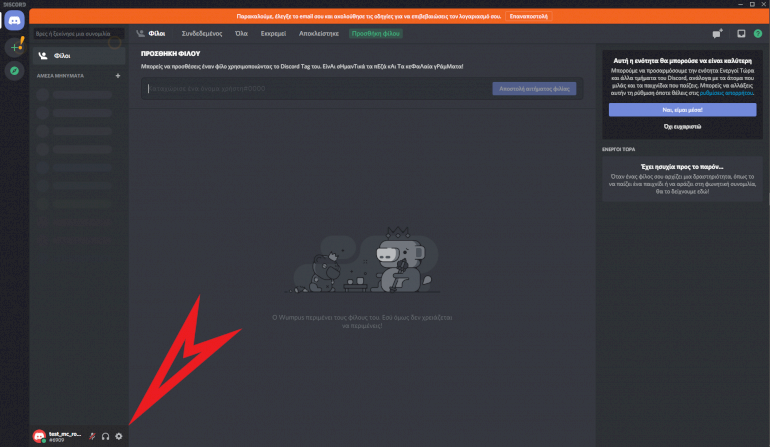Click the test_mc_ro username text
770x447 pixels.
coord(65,434)
